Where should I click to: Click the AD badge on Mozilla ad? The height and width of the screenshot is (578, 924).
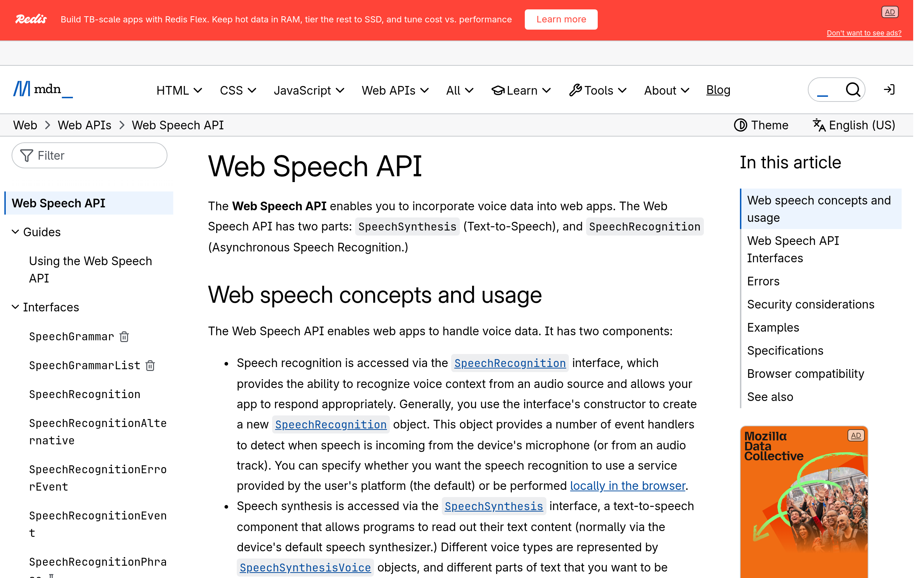856,435
